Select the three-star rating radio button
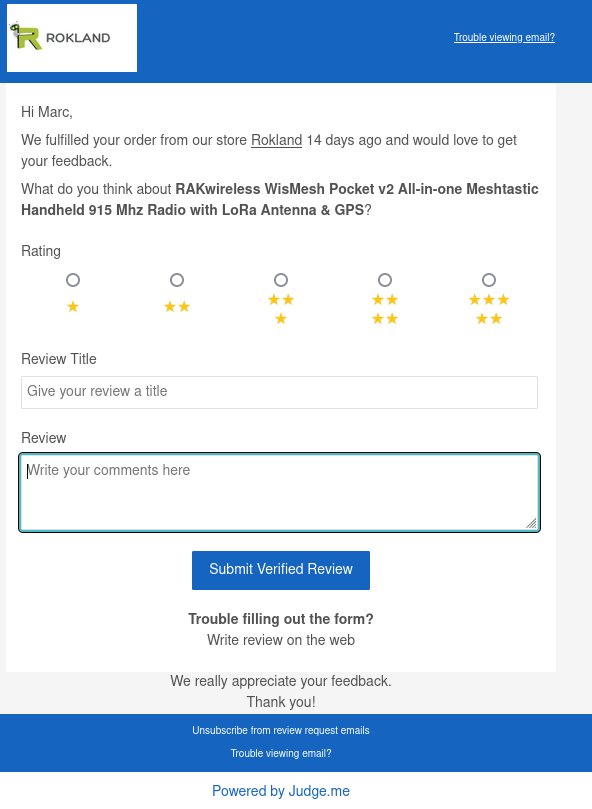Screen dimensions: 592x809 pos(281,280)
